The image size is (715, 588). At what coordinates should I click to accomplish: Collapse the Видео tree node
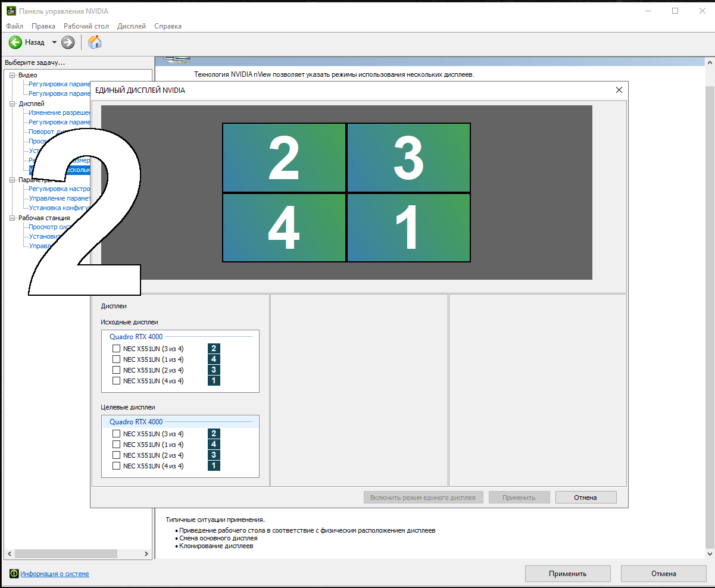[x=12, y=75]
